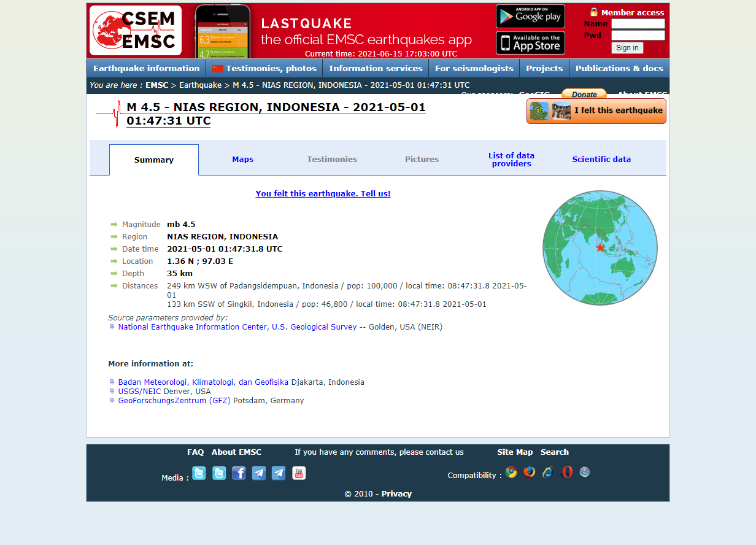The height and width of the screenshot is (545, 756).
Task: Open the Google Play app badge
Action: (530, 17)
